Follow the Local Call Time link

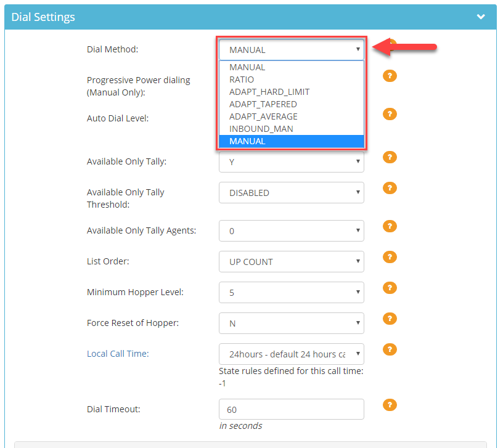(x=118, y=354)
